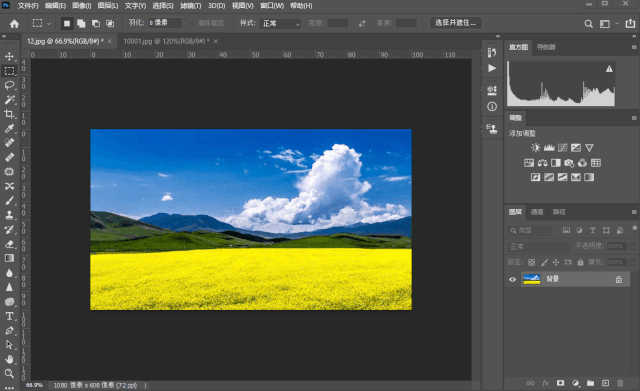Image resolution: width=640 pixels, height=391 pixels.
Task: Hide the 背景 layer with eye icon
Action: pos(512,280)
